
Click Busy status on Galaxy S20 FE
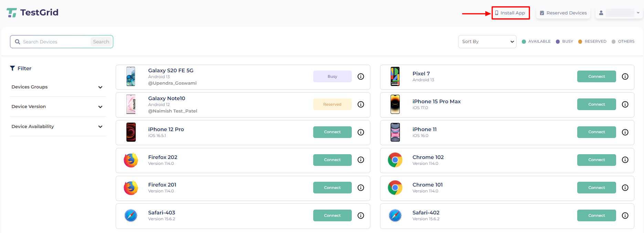click(x=332, y=76)
